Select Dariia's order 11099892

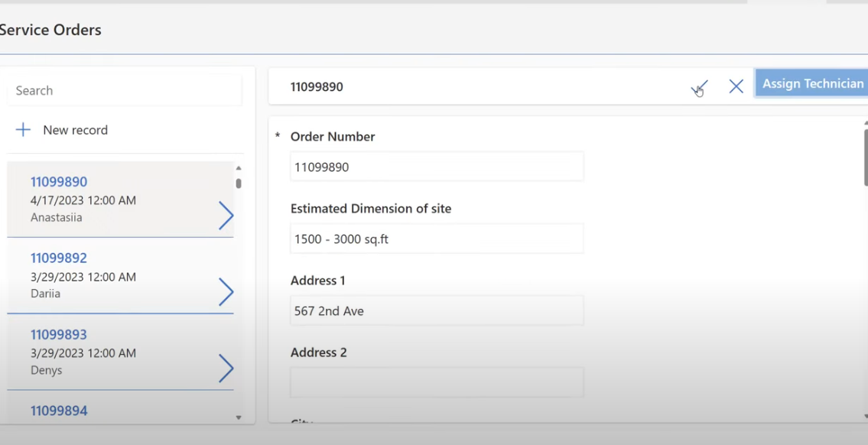[59, 258]
